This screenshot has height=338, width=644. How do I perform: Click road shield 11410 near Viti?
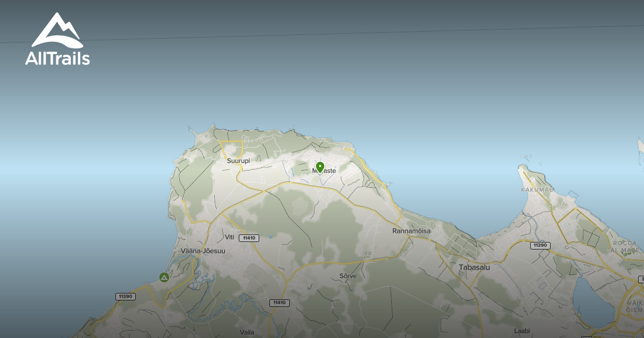[x=250, y=238]
